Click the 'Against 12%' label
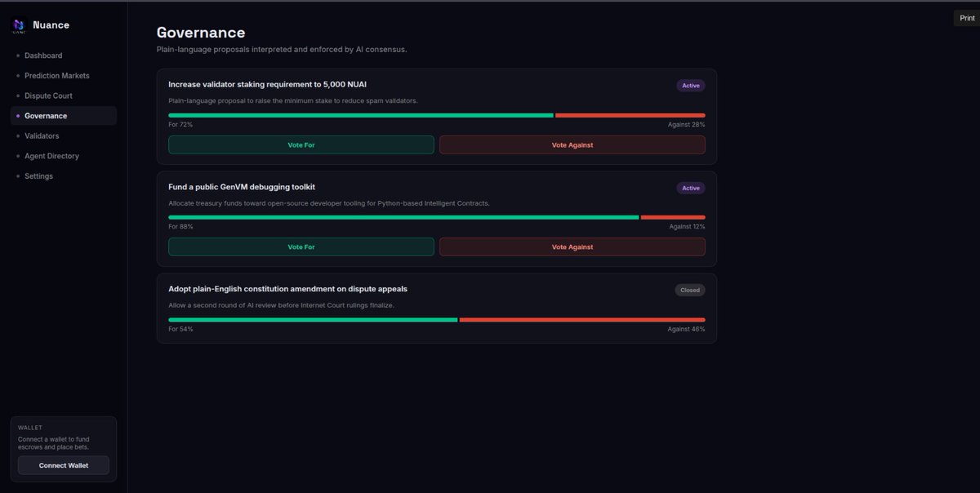 pos(687,227)
